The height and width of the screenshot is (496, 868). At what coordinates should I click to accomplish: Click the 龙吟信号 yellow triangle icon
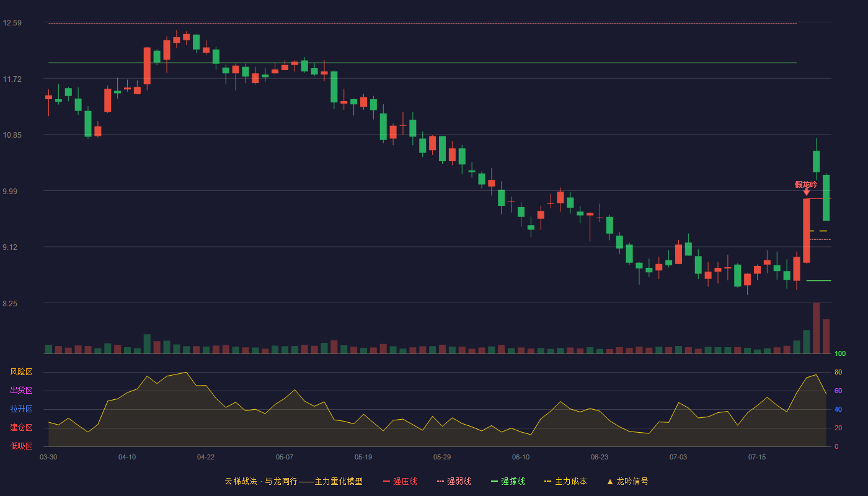[x=610, y=482]
